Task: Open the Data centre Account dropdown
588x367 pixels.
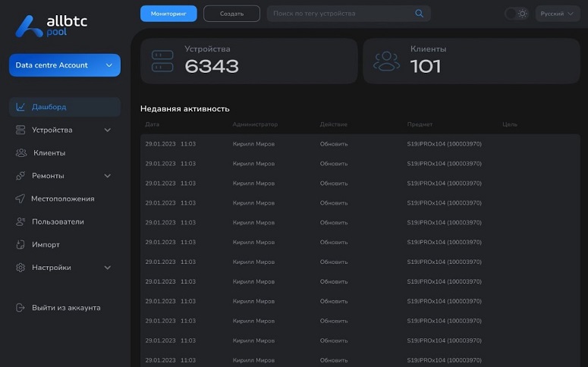Action: (x=65, y=65)
